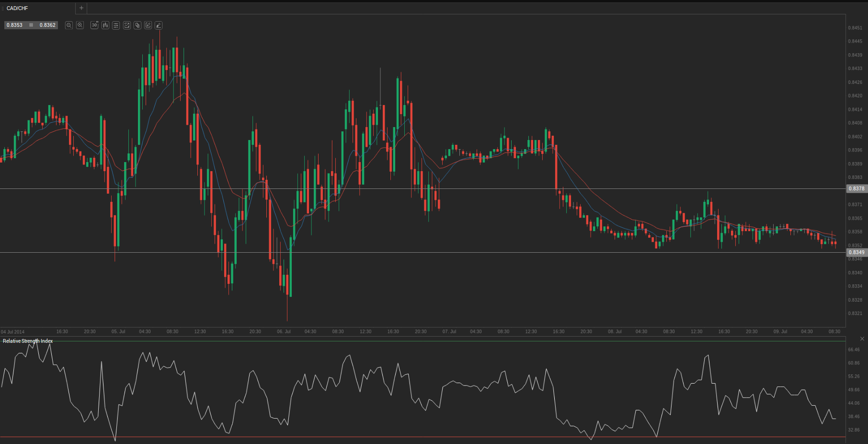Click the CAD/CHF tab drag handle
Image resolution: width=868 pixels, height=444 pixels.
(2, 8)
